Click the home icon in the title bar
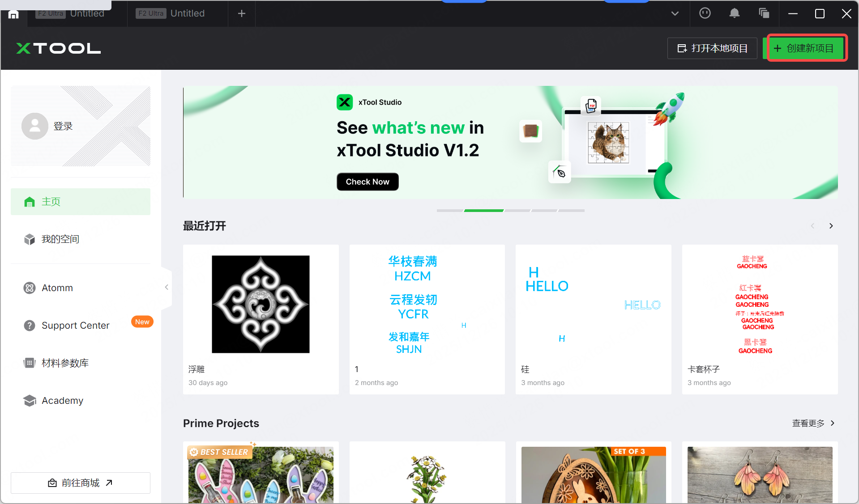The height and width of the screenshot is (504, 859). click(x=13, y=14)
